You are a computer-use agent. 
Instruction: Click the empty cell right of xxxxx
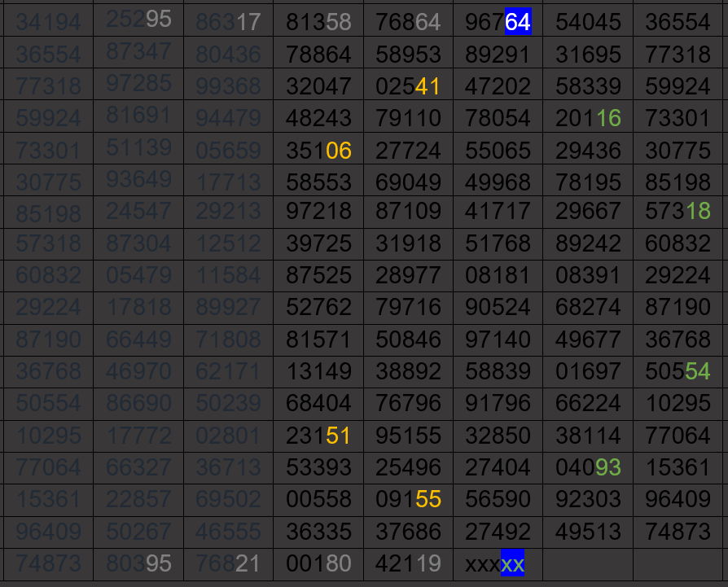(x=588, y=564)
